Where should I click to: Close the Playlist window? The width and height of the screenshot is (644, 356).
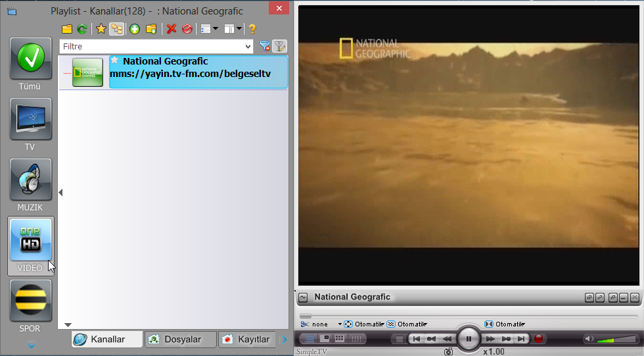pos(279,8)
